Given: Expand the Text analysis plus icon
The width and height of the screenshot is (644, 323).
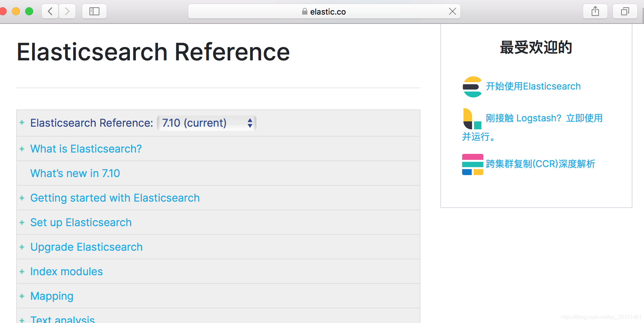Looking at the screenshot, I should [x=22, y=320].
